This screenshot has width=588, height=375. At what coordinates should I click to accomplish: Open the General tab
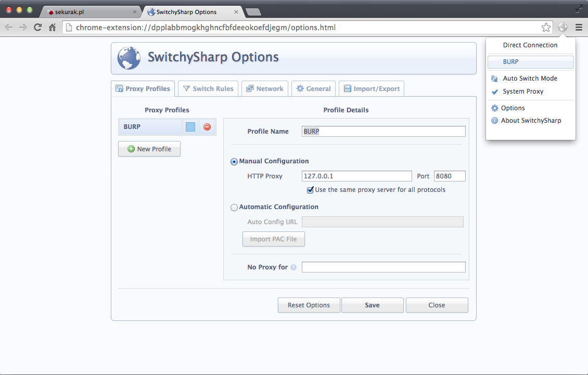[x=313, y=89]
